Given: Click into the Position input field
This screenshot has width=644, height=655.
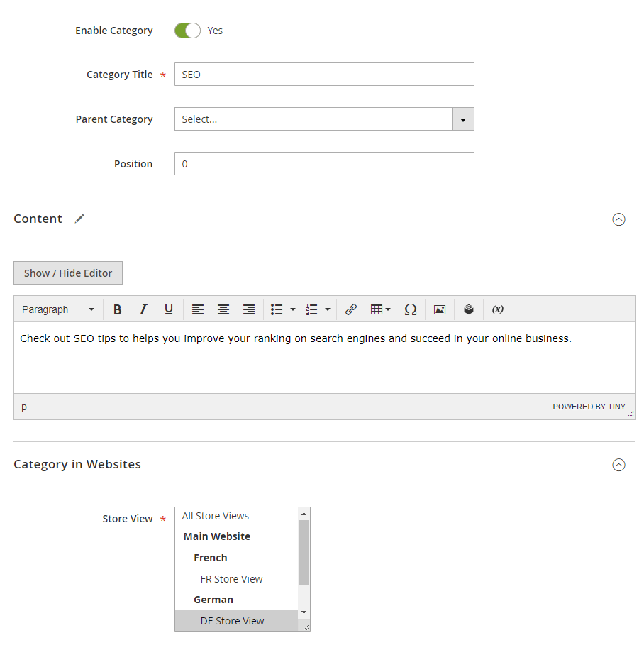Looking at the screenshot, I should 324,164.
